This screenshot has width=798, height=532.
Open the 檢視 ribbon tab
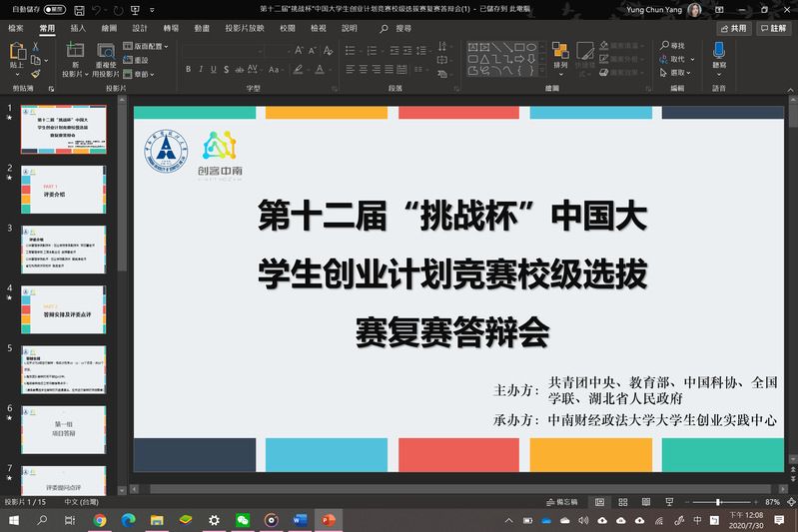coord(319,29)
